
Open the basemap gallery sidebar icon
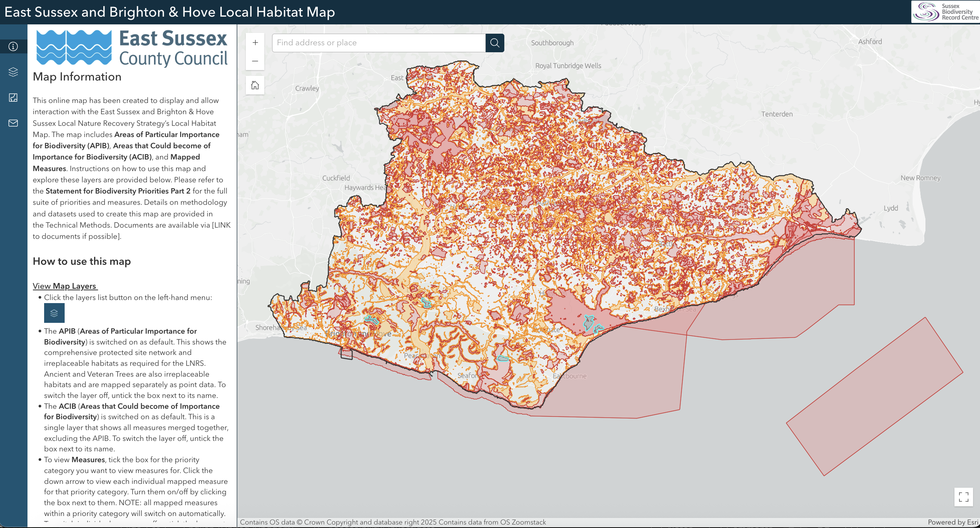pos(13,98)
